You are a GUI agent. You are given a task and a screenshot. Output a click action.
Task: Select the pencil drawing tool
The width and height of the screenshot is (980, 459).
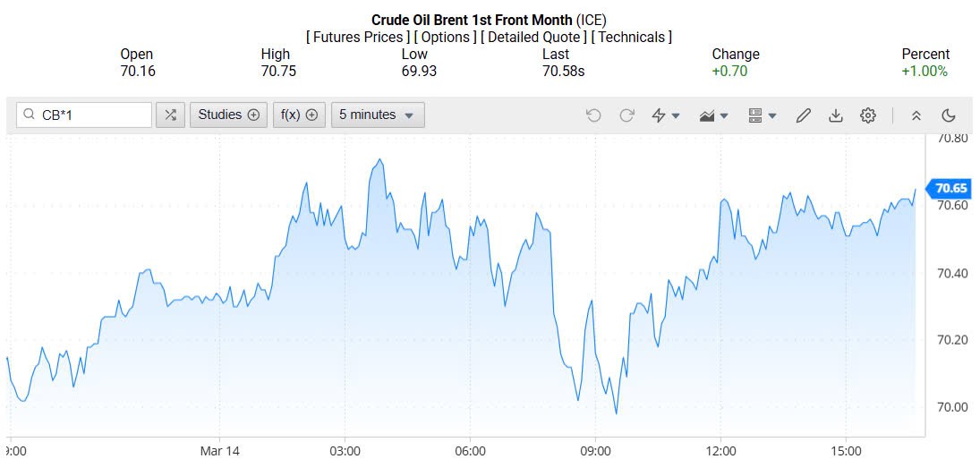pyautogui.click(x=803, y=115)
